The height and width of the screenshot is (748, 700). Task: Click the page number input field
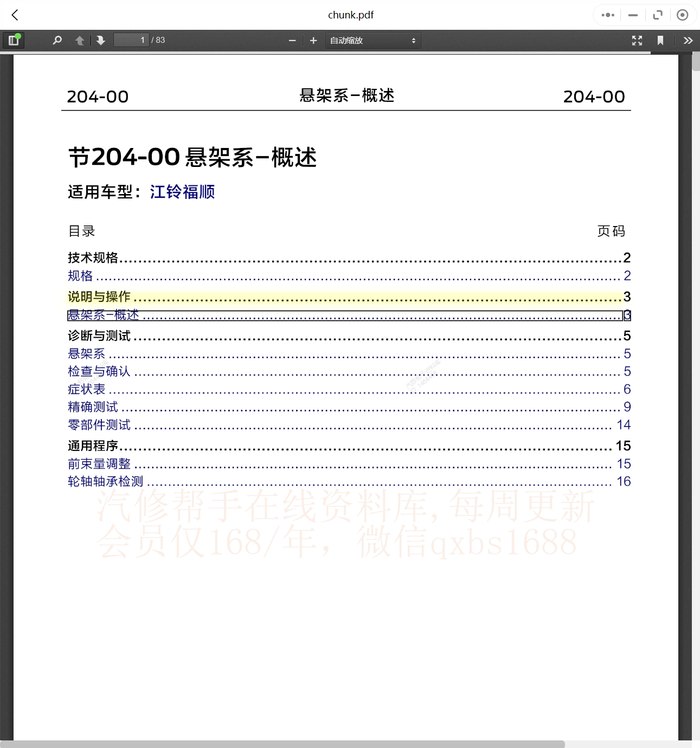pyautogui.click(x=131, y=40)
